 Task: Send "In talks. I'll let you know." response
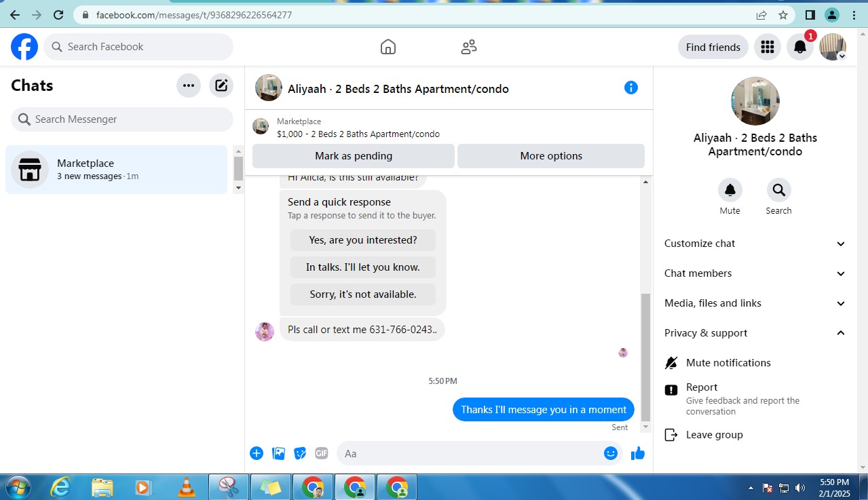click(363, 267)
